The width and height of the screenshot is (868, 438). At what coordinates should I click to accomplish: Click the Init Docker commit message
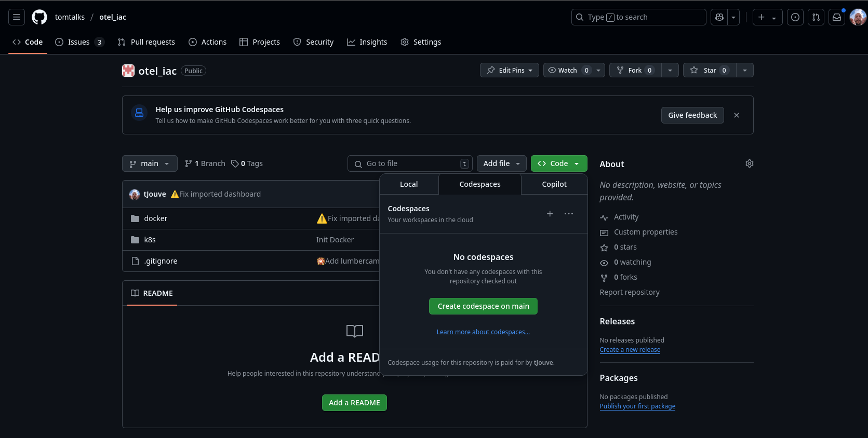tap(335, 240)
